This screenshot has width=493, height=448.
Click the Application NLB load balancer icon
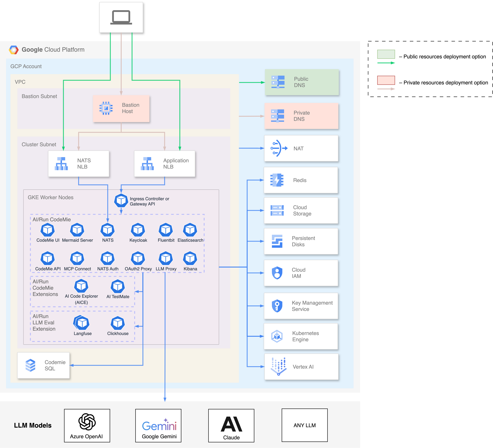pyautogui.click(x=147, y=164)
